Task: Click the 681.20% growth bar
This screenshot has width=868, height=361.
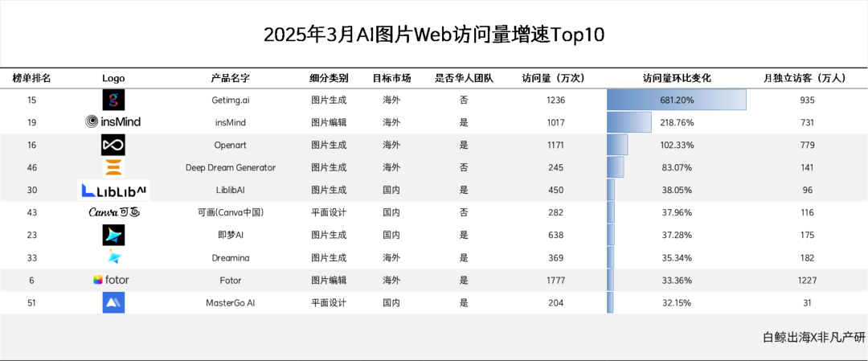Action: pyautogui.click(x=677, y=101)
